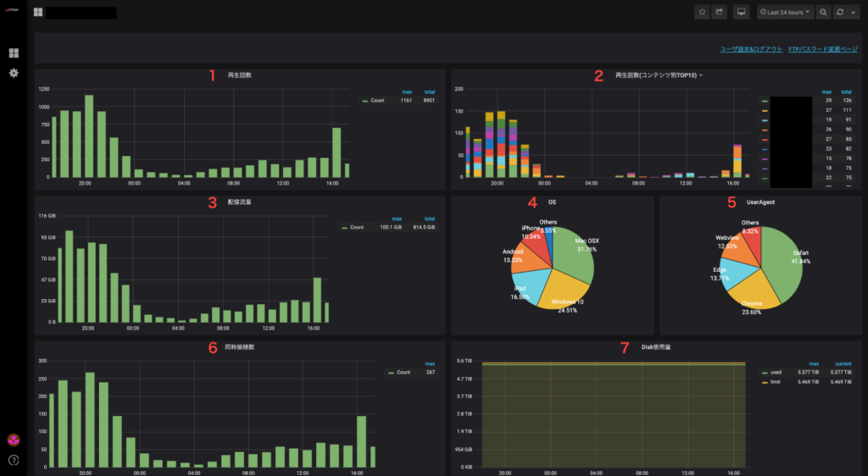Open the user avatar menu in the sidebar
The height and width of the screenshot is (476, 868).
pos(14,440)
